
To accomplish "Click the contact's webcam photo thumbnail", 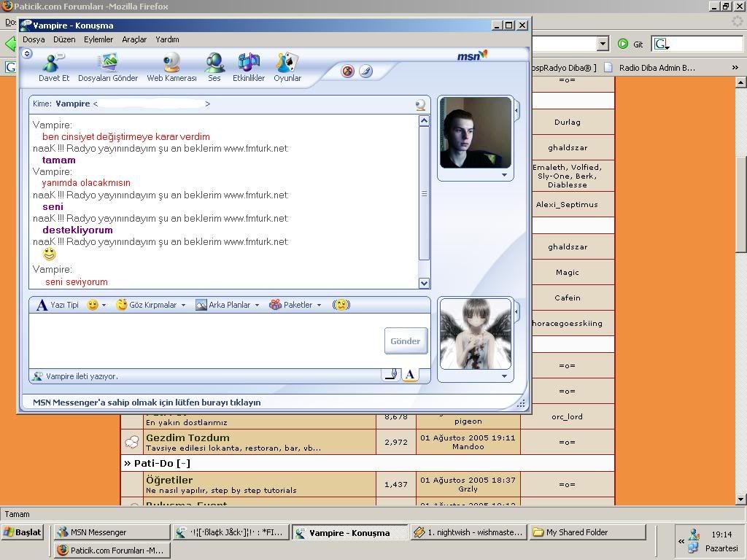I will [476, 133].
